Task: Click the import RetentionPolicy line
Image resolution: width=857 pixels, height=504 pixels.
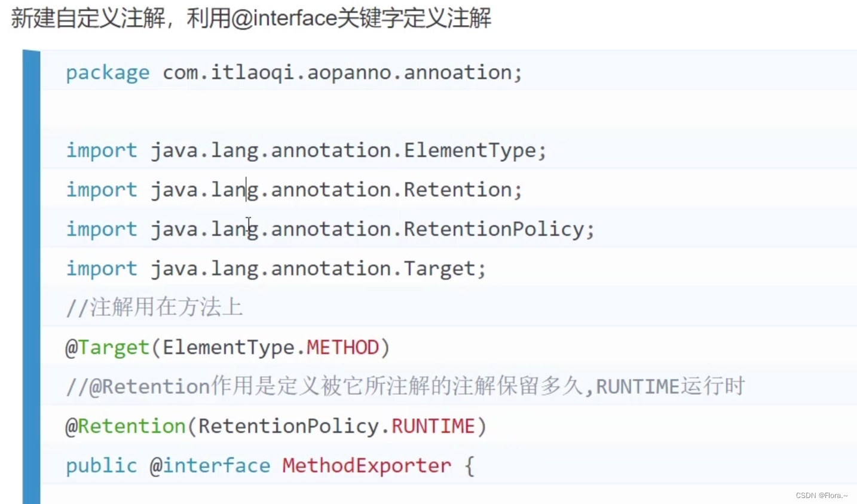Action: tap(330, 229)
